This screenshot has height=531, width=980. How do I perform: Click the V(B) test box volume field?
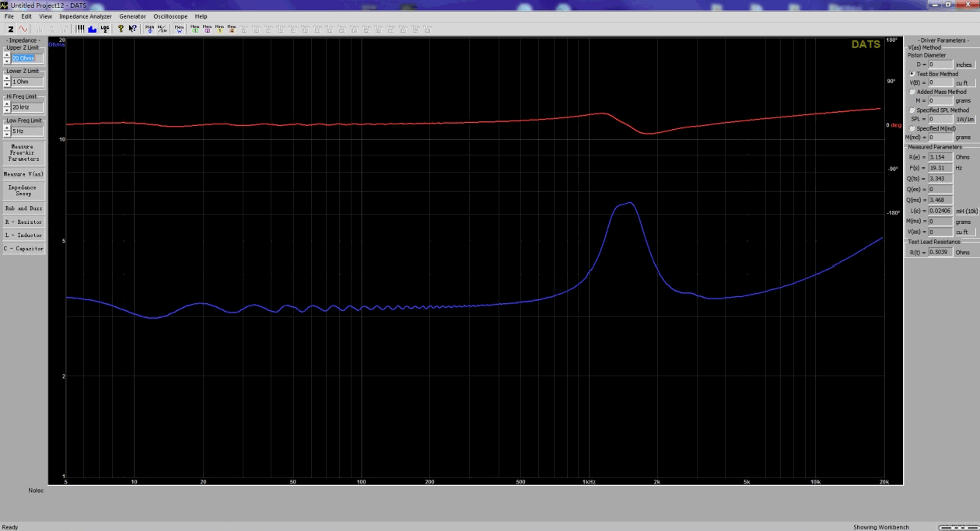click(x=940, y=82)
